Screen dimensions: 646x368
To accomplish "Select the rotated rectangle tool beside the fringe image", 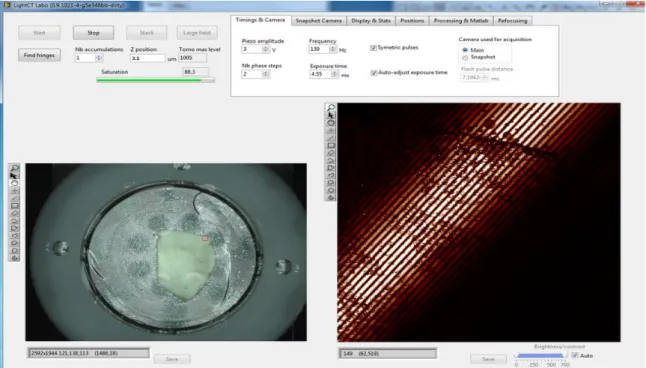I will pos(331,153).
